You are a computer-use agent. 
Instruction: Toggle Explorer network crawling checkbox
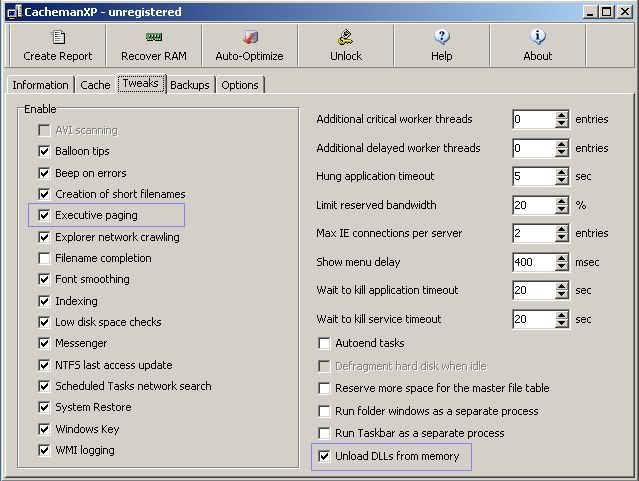pos(44,237)
